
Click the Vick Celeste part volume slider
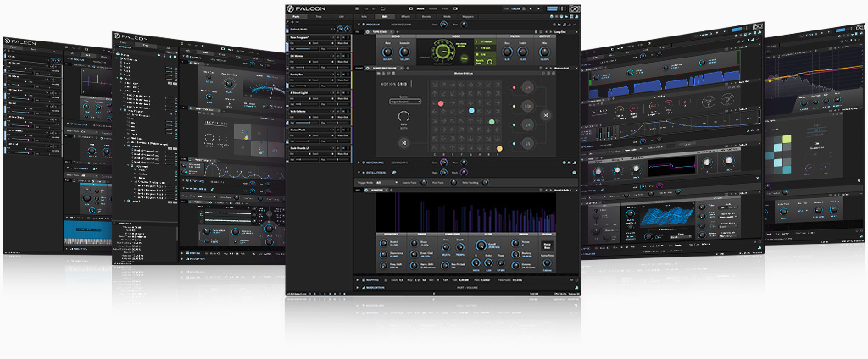[307, 122]
